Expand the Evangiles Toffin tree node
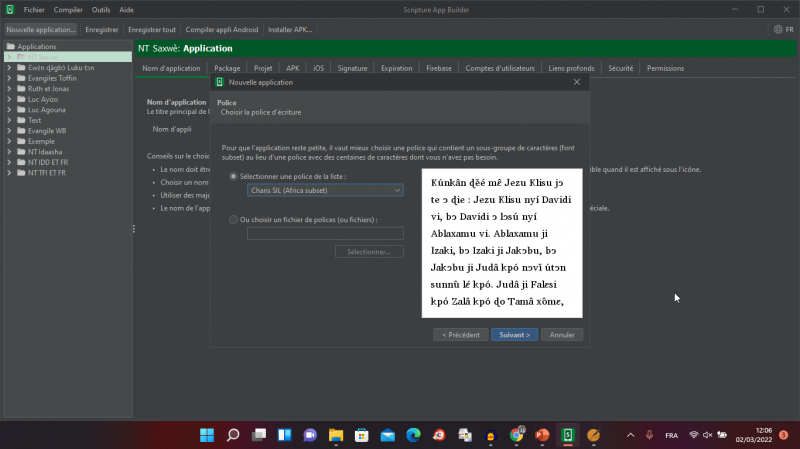 click(x=9, y=78)
